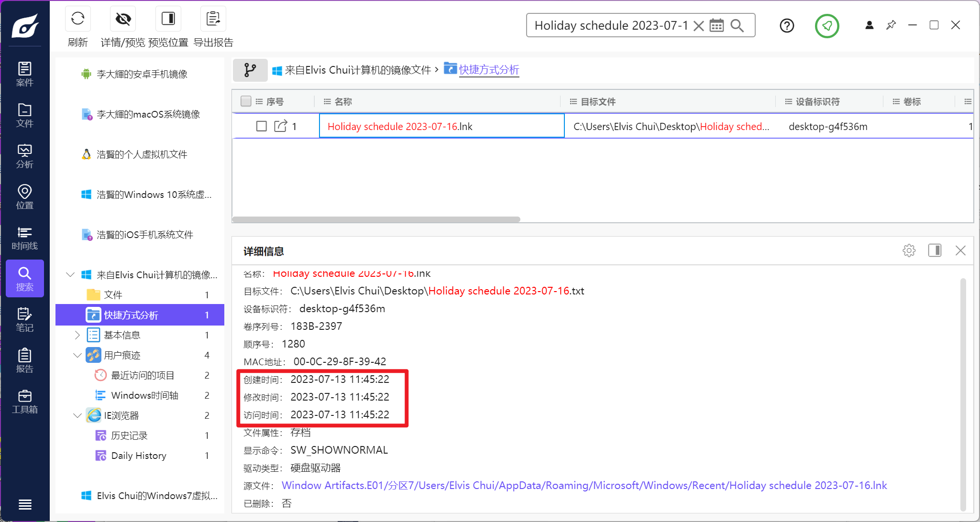Click the refresh (刷新) toolbar icon

click(77, 19)
